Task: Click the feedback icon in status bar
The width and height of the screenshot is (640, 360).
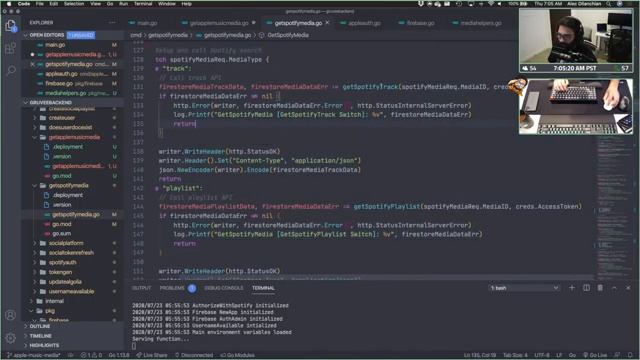Action: click(x=617, y=355)
